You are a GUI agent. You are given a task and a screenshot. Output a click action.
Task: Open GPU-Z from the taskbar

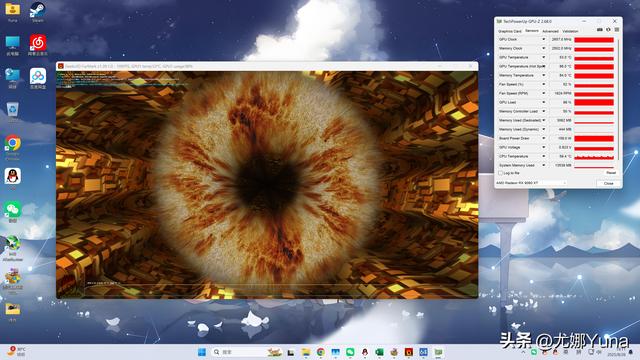click(x=438, y=352)
